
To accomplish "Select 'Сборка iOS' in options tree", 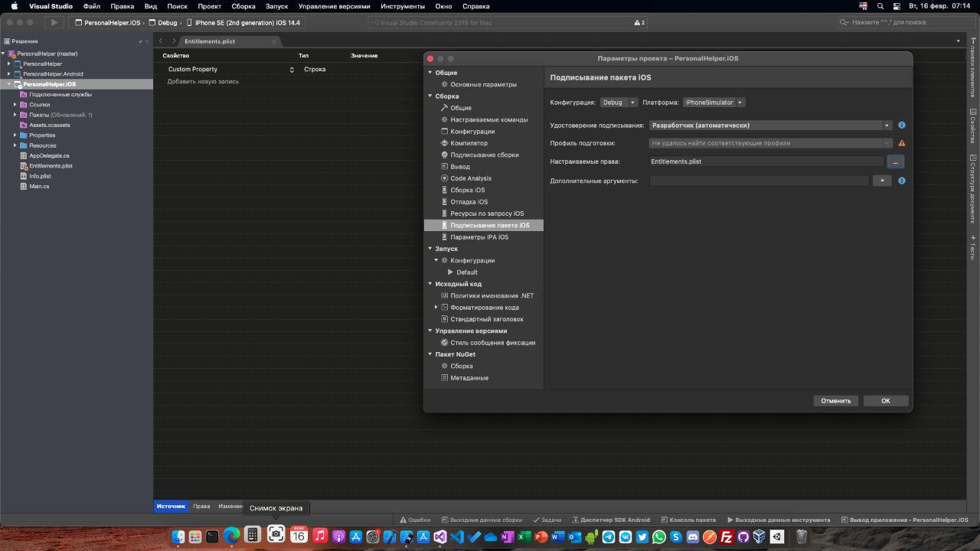I will click(x=467, y=190).
